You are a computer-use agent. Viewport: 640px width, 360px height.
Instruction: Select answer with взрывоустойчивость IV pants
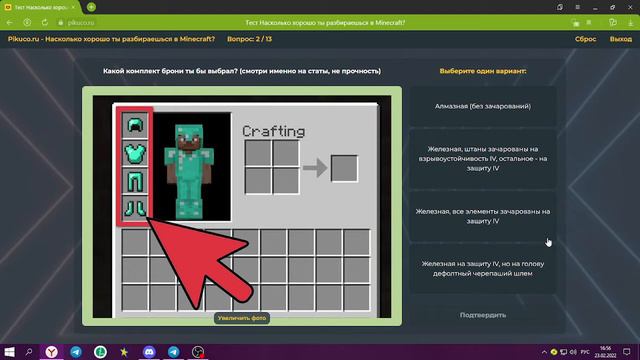483,159
